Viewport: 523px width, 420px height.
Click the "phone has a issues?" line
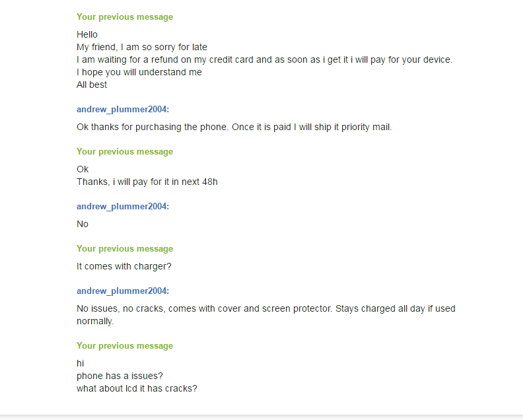click(120, 376)
